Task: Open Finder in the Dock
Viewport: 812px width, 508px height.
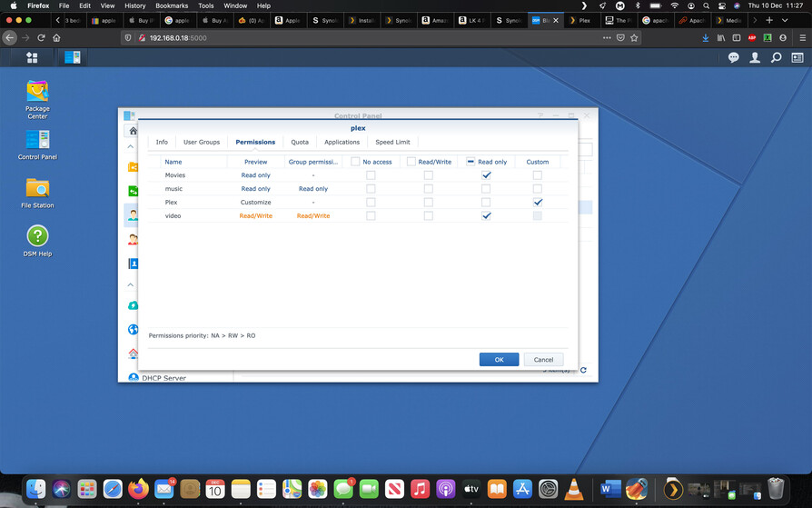Action: click(x=36, y=489)
